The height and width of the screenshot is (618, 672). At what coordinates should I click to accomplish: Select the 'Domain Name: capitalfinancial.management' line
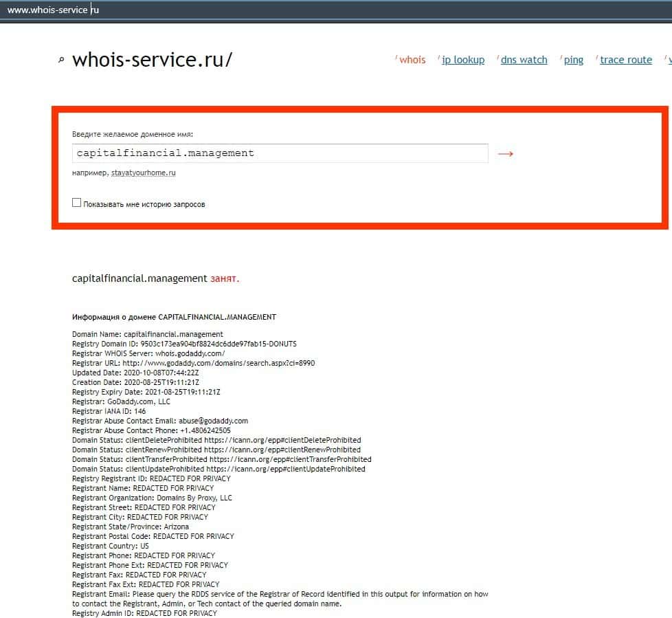click(x=148, y=334)
